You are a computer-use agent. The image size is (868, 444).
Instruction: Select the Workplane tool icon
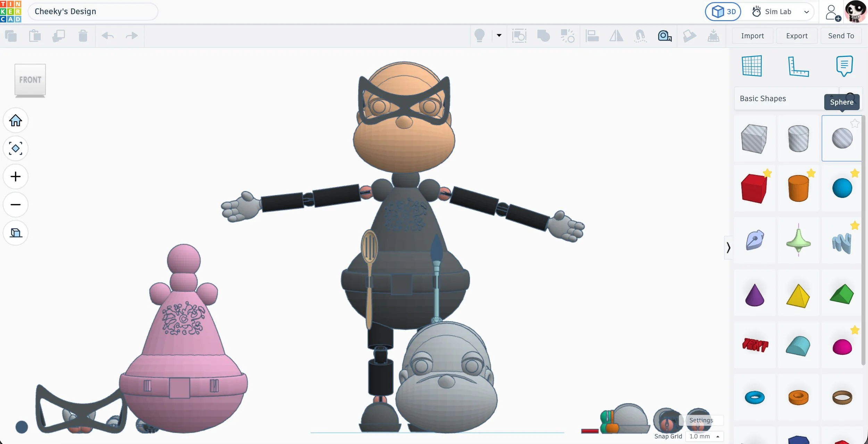[x=752, y=66]
